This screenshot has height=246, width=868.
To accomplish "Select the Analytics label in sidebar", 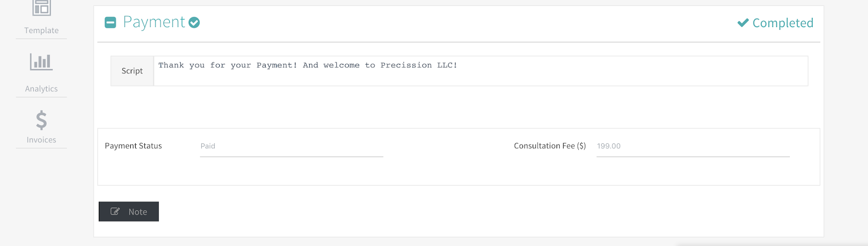I will click(x=41, y=89).
